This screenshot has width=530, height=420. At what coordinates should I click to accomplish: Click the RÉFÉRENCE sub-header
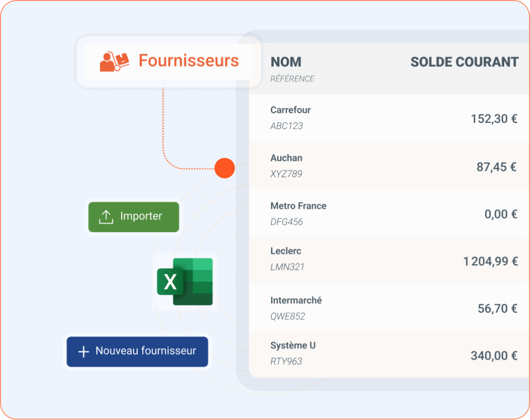pos(292,79)
